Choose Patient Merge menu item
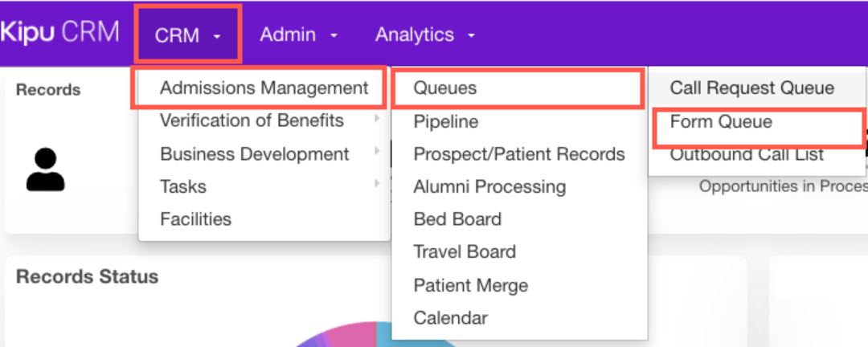The width and height of the screenshot is (868, 347). (x=471, y=285)
